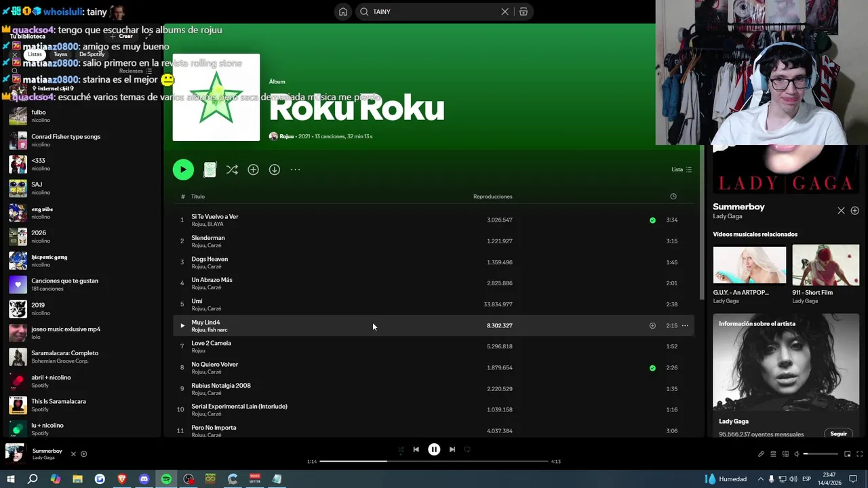Image resolution: width=868 pixels, height=488 pixels.
Task: Play the Muy Lind4 track row button
Action: [182, 325]
